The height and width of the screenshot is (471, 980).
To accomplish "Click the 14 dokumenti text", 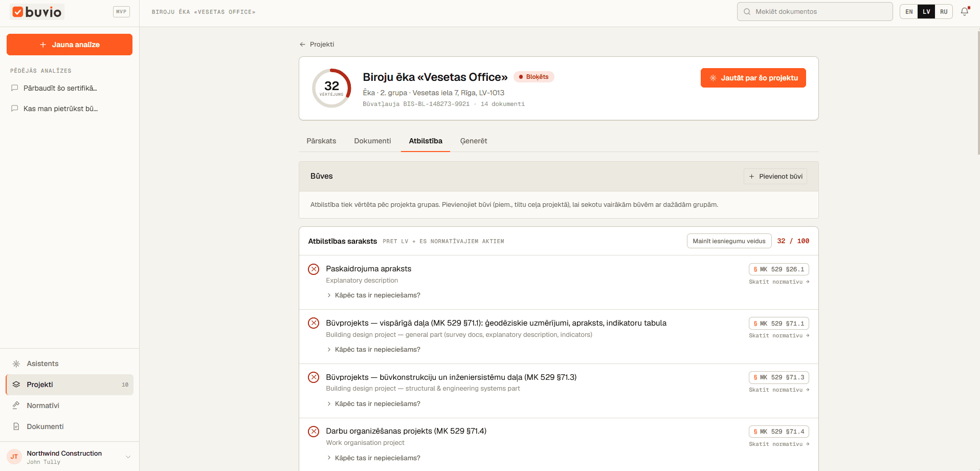I will 503,104.
